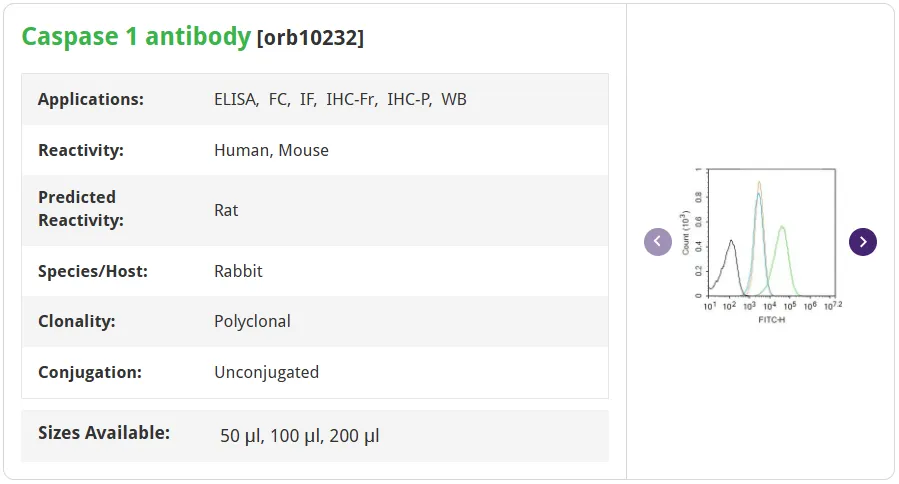Open the Caspase 1 antibody title link
Screen dimensions: 899x484
coord(136,37)
